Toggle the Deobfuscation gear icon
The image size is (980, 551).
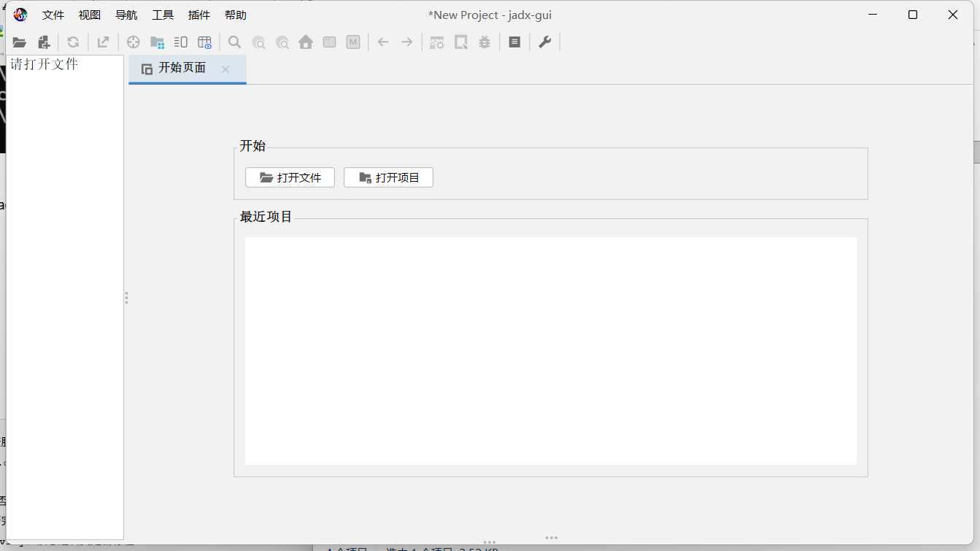[436, 42]
